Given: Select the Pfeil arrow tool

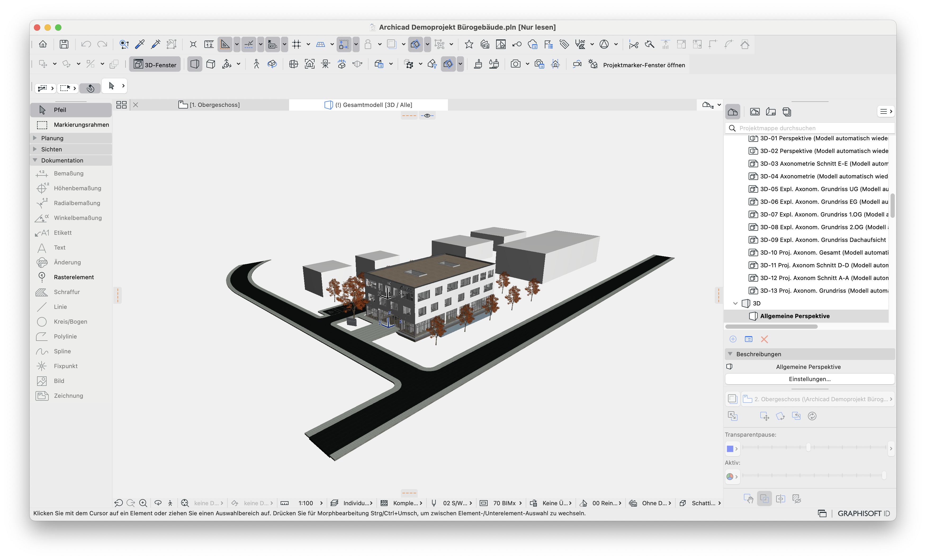Looking at the screenshot, I should [x=71, y=110].
